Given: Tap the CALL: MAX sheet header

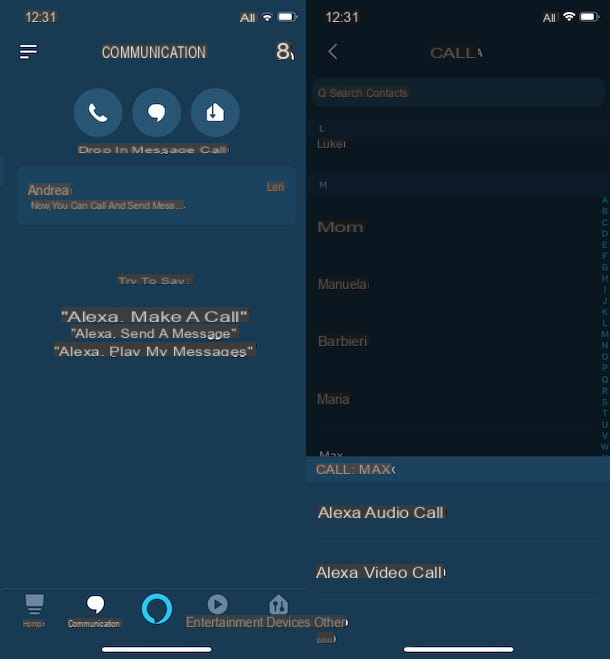Looking at the screenshot, I should (458, 469).
